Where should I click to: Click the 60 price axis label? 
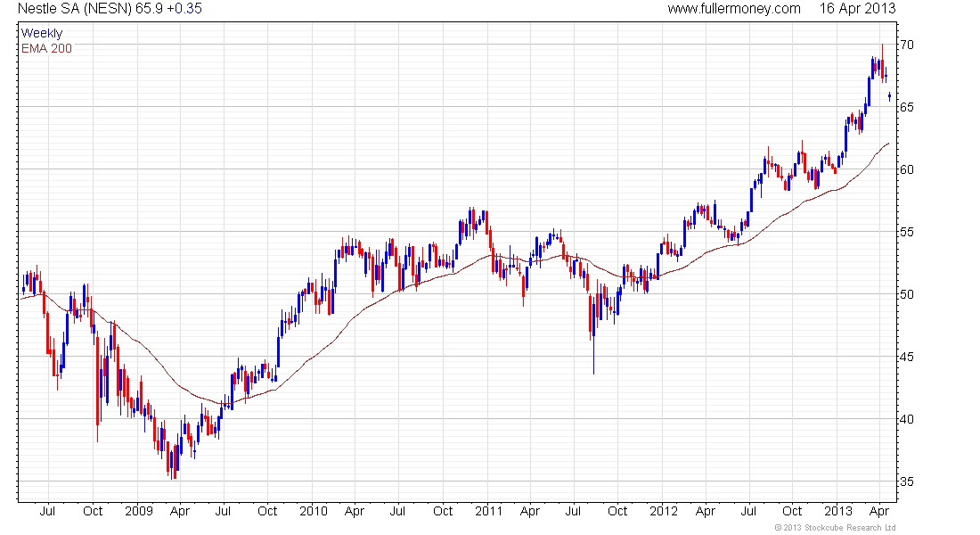(907, 169)
